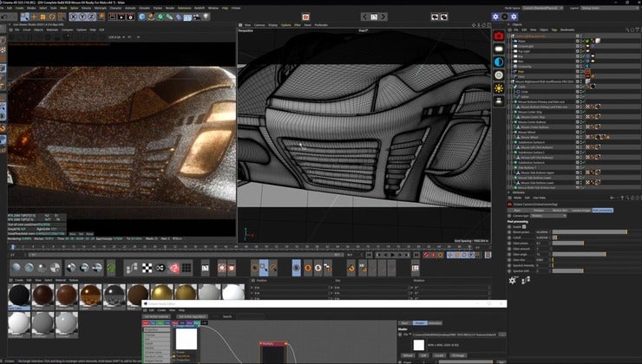
Task: Click the pink question mark icon
Action: tap(174, 268)
